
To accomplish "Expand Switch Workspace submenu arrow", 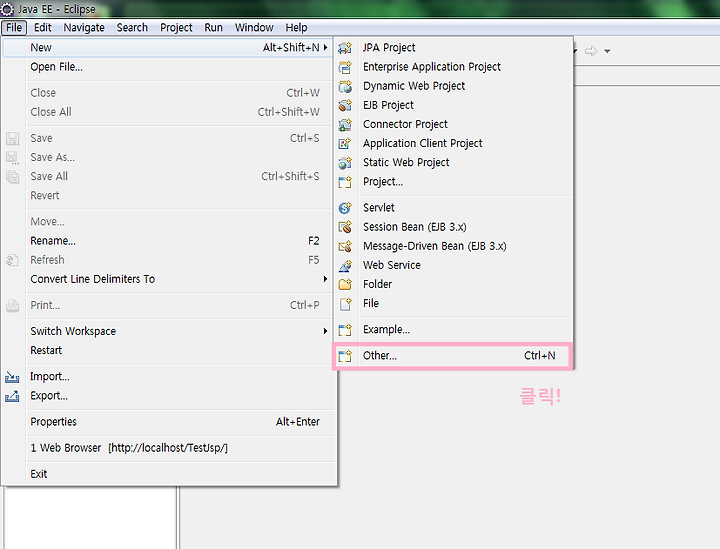I will [325, 331].
